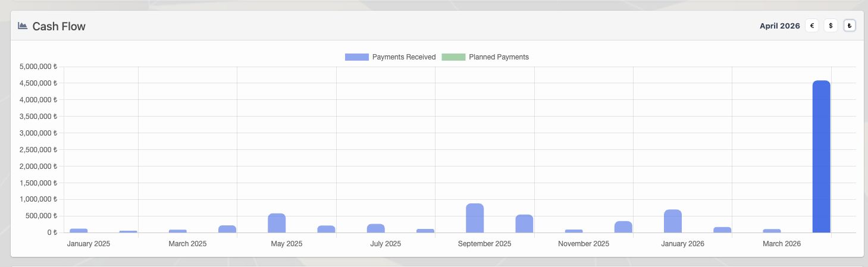Toggle Planned Payments legend item
Screen dimensions: 868x267
(485, 57)
